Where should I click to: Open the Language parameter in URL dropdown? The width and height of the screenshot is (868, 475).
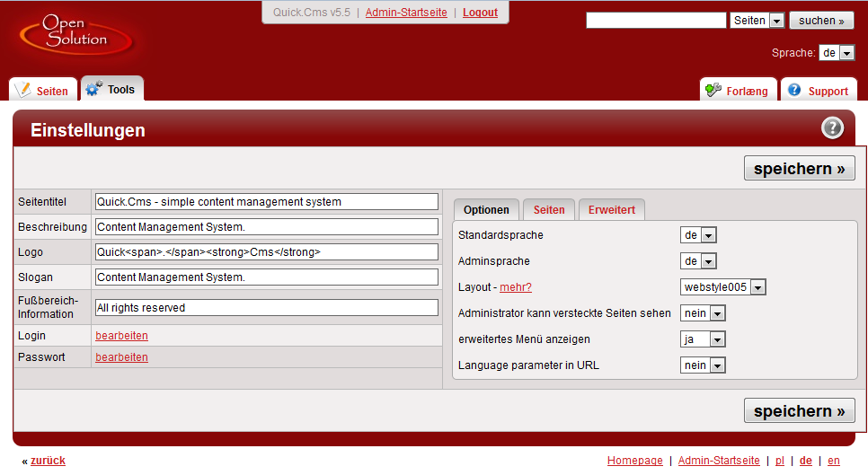point(703,365)
